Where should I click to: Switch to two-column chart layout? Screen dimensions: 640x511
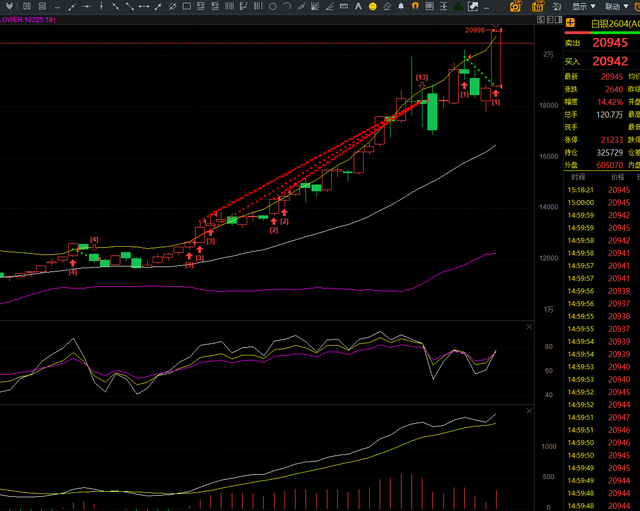coord(27,6)
